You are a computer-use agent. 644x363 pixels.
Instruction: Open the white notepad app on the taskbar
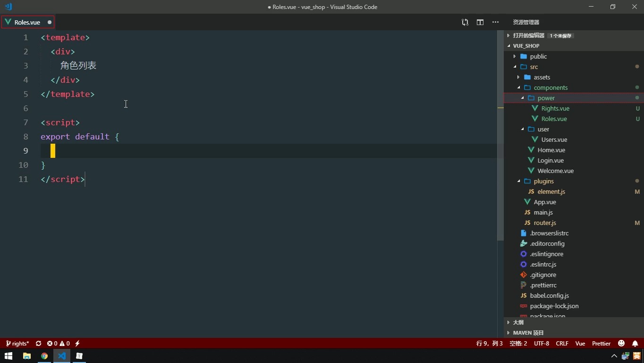[79, 356]
